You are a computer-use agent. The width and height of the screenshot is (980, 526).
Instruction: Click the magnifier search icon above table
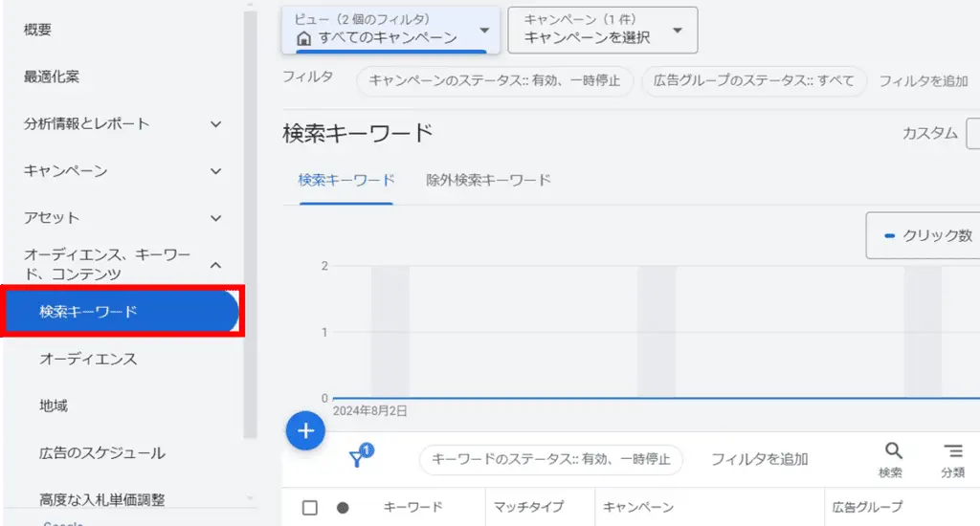pos(893,458)
